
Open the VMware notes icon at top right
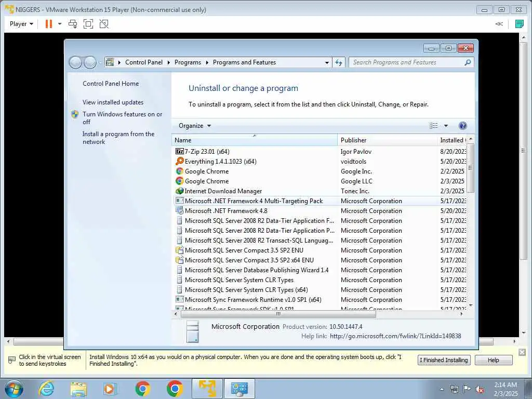tap(519, 24)
